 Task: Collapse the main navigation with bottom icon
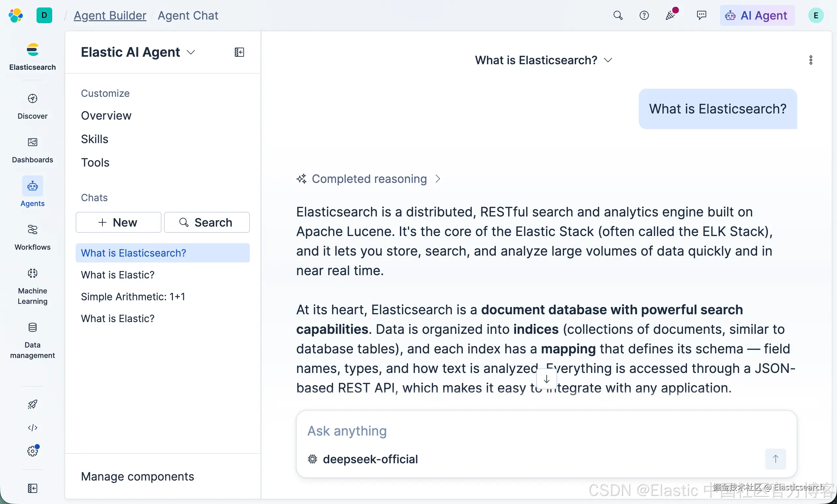[33, 488]
